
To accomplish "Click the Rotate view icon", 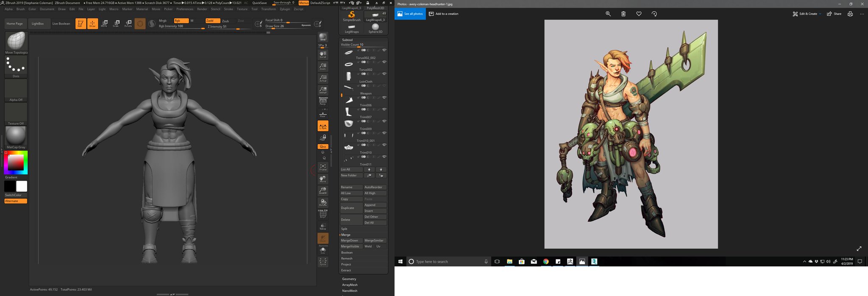I will click(323, 203).
